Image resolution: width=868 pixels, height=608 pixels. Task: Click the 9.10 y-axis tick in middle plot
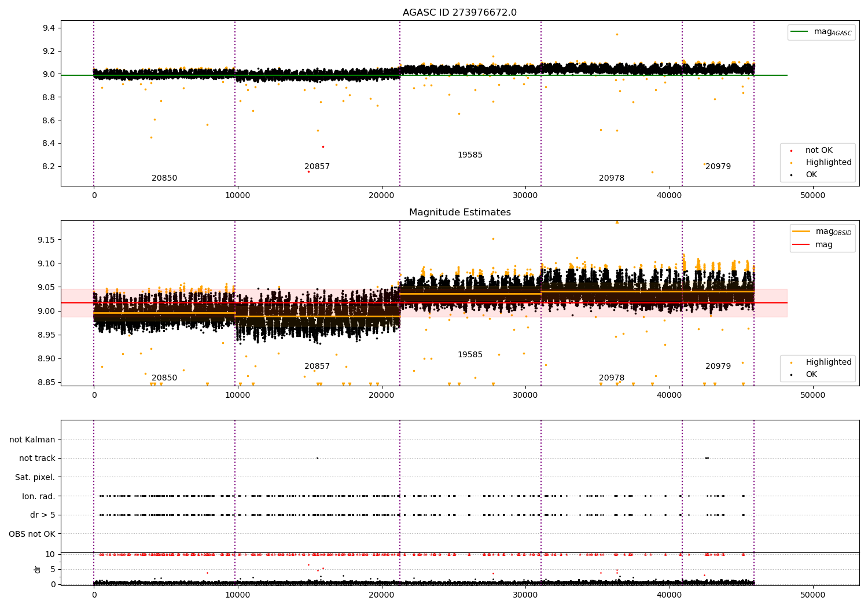47,263
